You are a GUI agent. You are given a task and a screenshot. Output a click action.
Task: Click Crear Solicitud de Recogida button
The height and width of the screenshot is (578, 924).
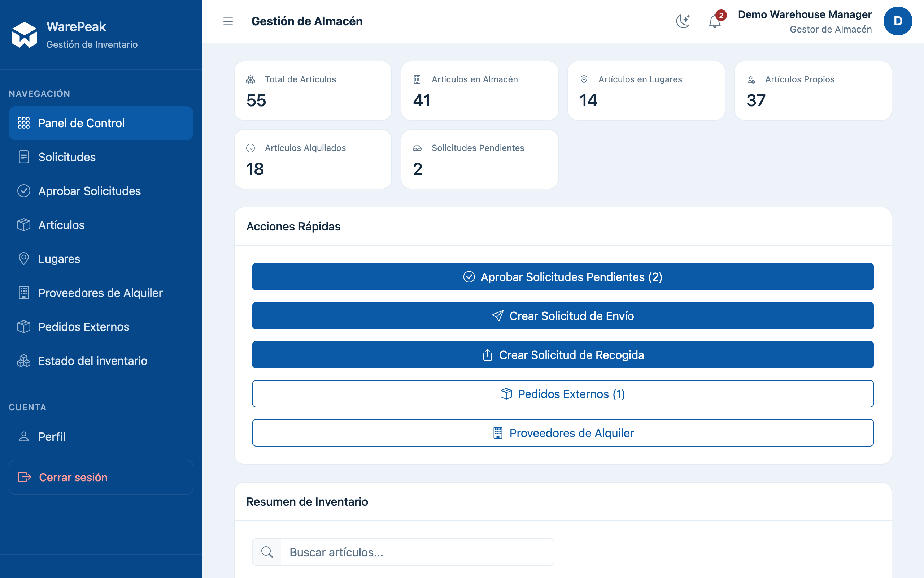563,355
